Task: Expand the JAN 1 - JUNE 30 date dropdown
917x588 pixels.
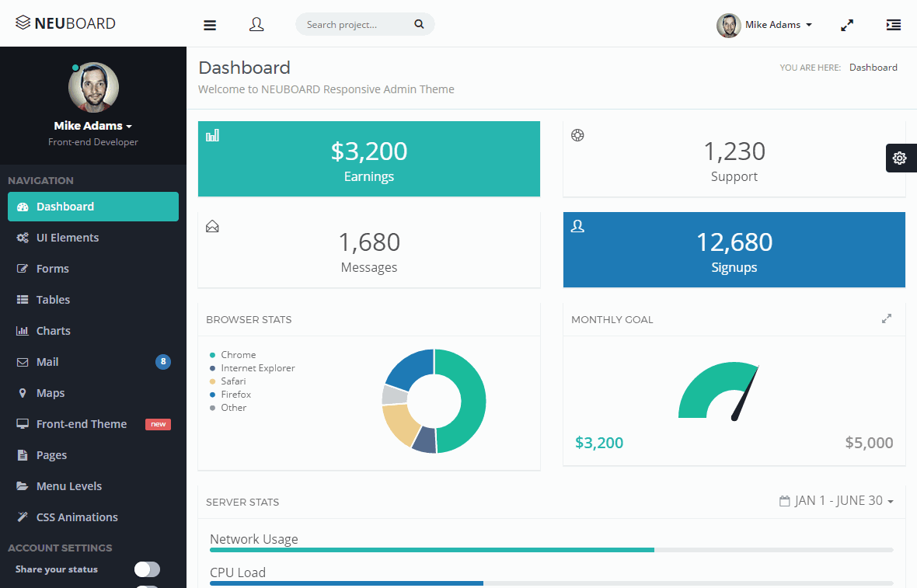Action: 837,501
